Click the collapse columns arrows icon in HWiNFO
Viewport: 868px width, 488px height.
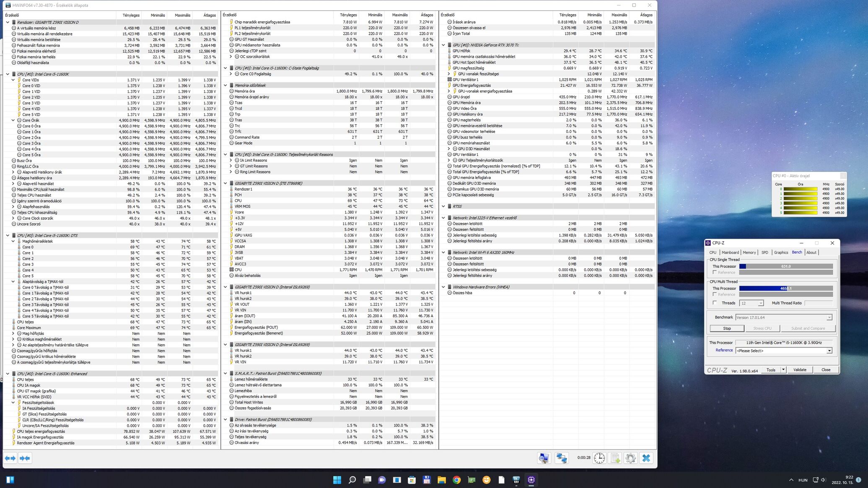(25, 458)
